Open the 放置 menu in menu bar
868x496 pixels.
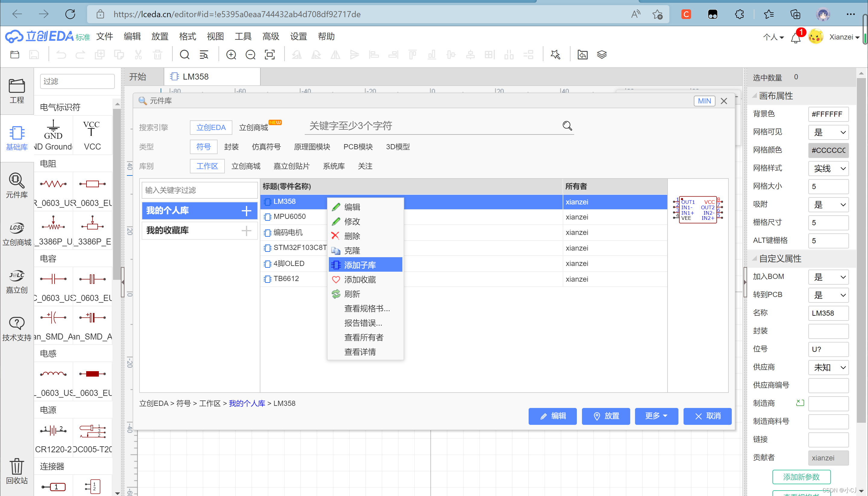pos(160,36)
